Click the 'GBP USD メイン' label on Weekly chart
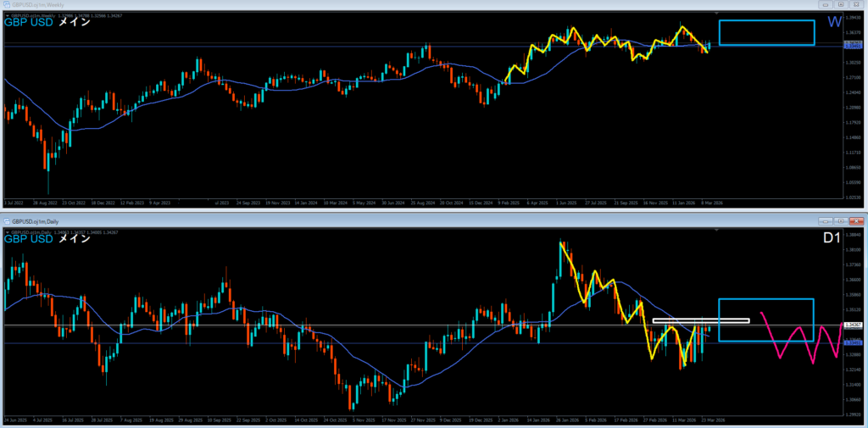 pos(47,23)
